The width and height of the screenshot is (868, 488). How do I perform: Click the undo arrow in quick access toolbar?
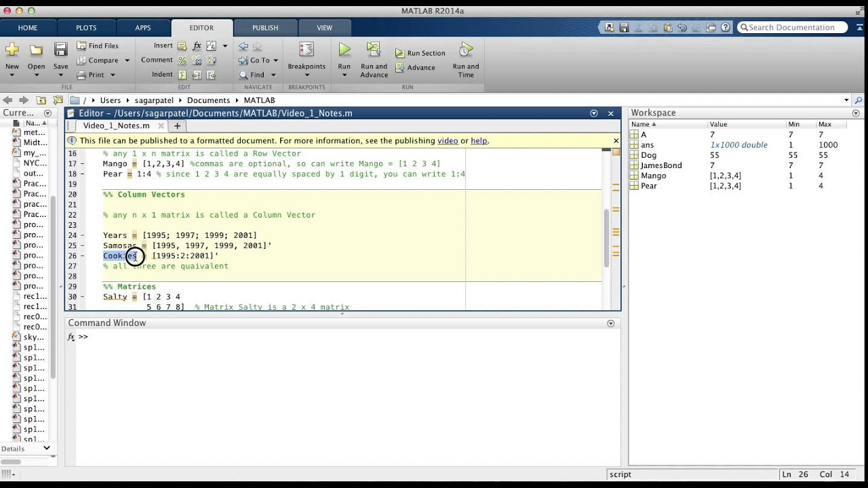[682, 28]
